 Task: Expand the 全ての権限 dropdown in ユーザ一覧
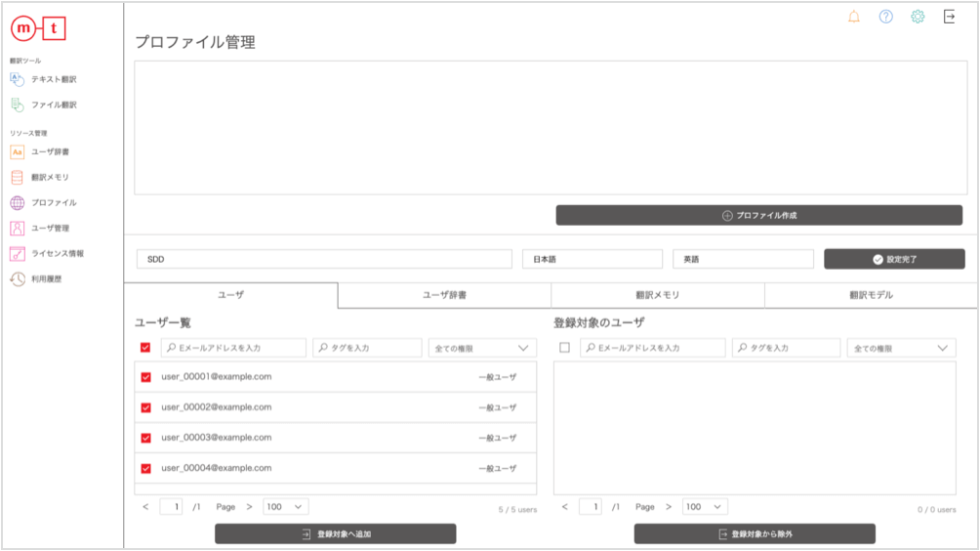pos(482,348)
